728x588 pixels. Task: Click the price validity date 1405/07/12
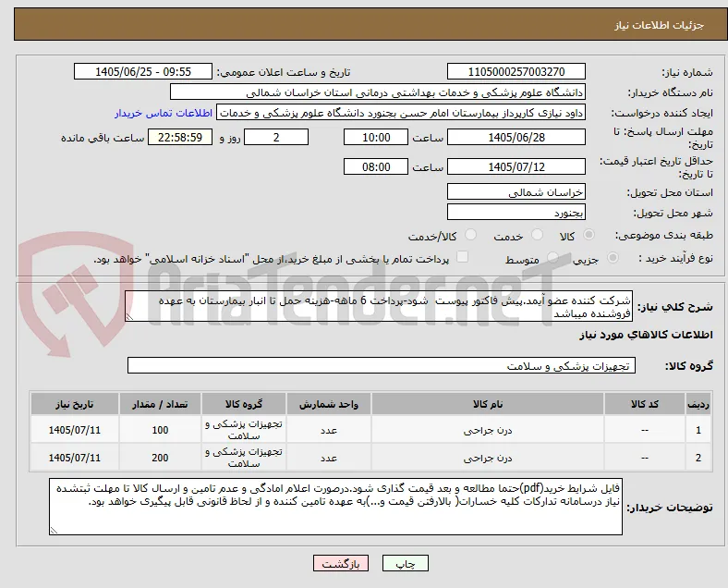[516, 166]
